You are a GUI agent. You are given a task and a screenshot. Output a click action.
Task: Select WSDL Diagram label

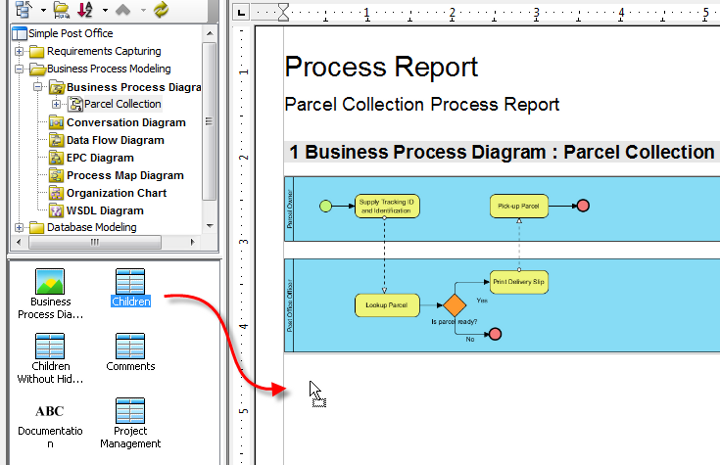point(105,211)
